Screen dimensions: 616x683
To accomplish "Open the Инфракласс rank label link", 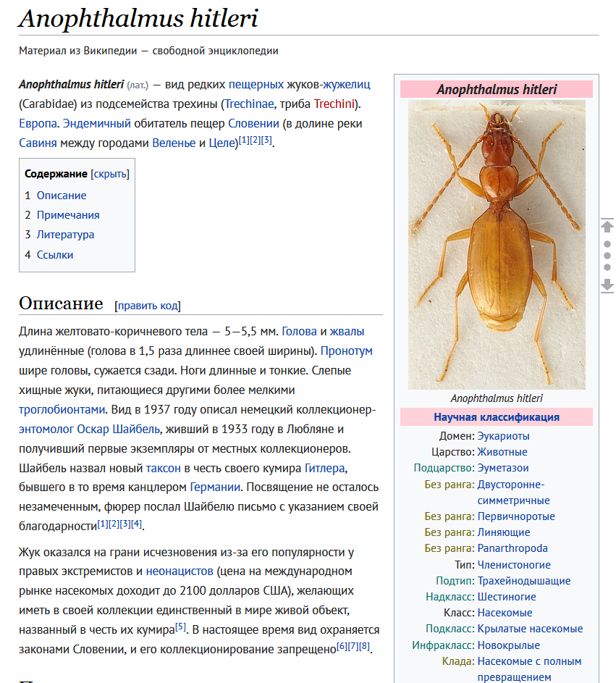I will point(442,645).
